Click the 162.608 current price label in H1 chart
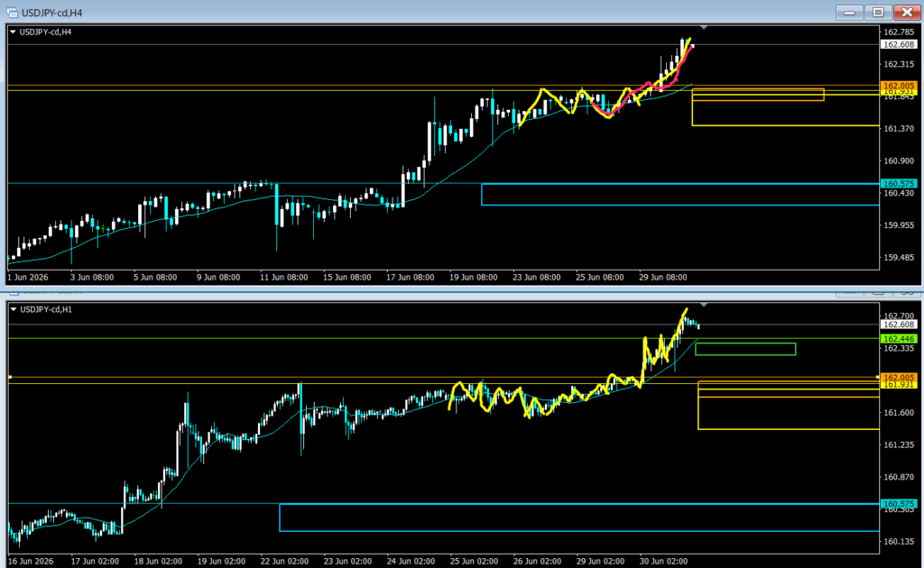 (900, 325)
